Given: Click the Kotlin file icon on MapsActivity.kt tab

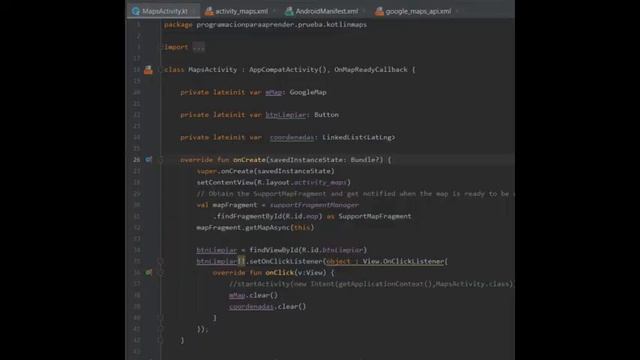Looking at the screenshot, I should coord(136,11).
